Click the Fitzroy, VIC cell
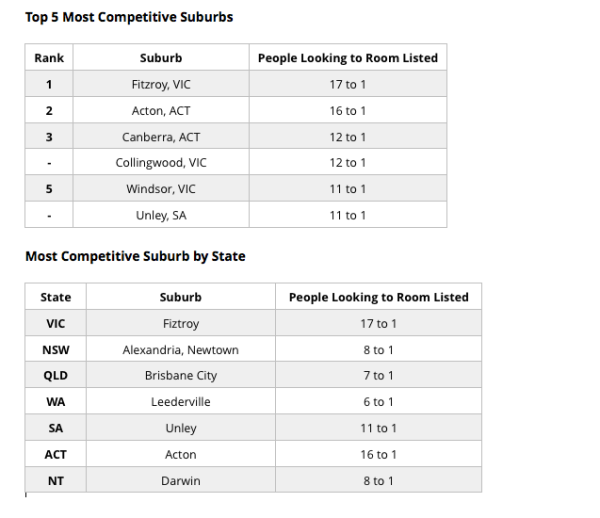The width and height of the screenshot is (600, 518). pyautogui.click(x=161, y=84)
